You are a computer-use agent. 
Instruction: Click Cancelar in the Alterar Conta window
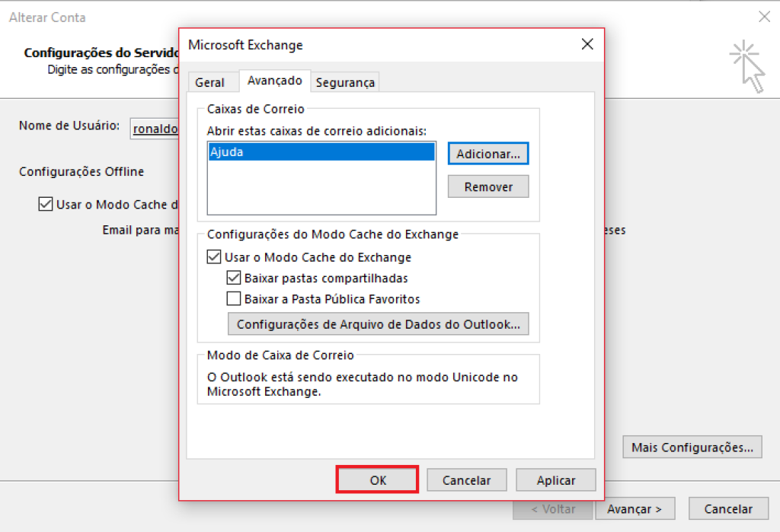point(728,508)
